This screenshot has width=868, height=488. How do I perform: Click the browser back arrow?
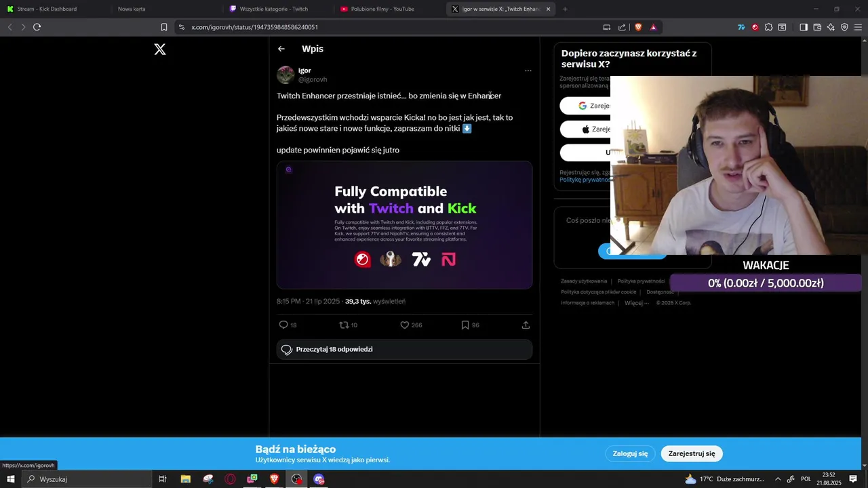[x=9, y=27]
